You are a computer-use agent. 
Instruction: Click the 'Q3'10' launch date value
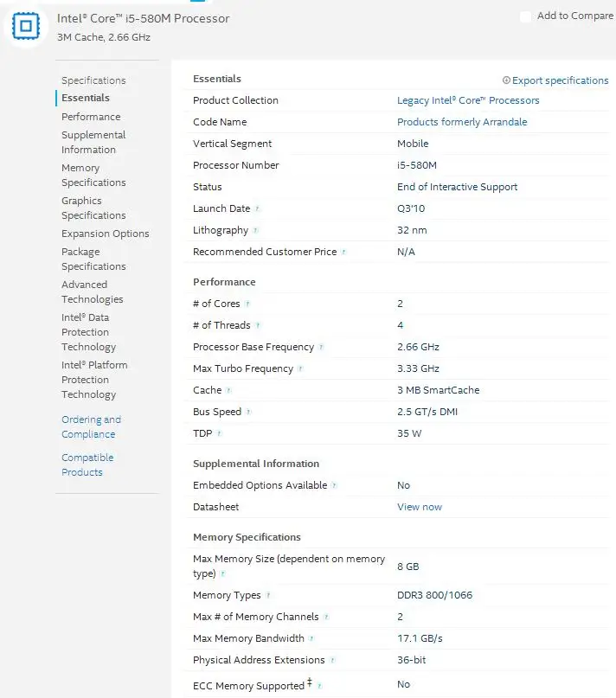click(x=411, y=208)
